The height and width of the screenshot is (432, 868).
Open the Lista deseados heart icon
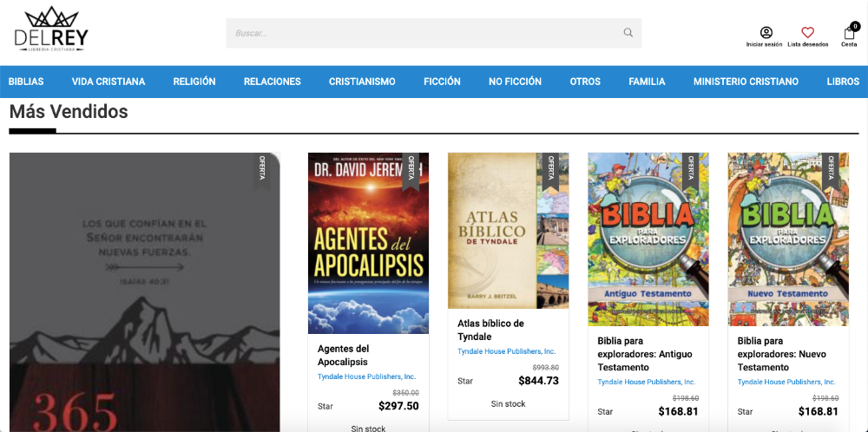pyautogui.click(x=807, y=33)
